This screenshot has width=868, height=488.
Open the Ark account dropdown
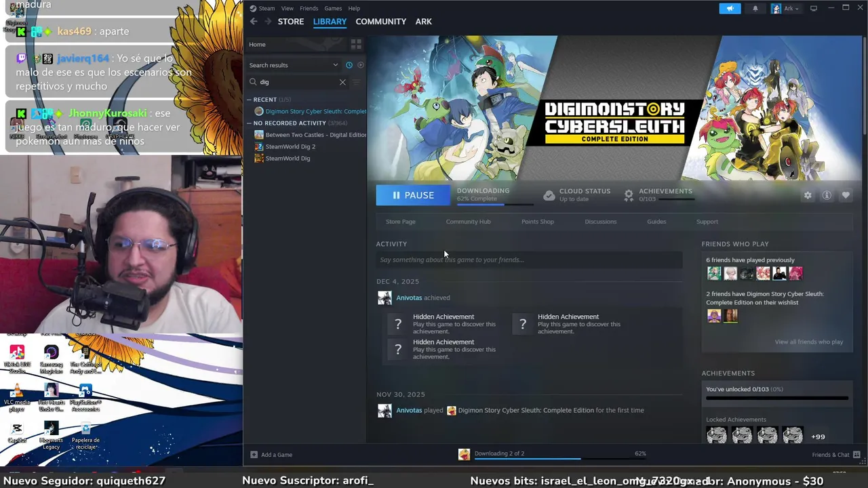[x=785, y=8]
